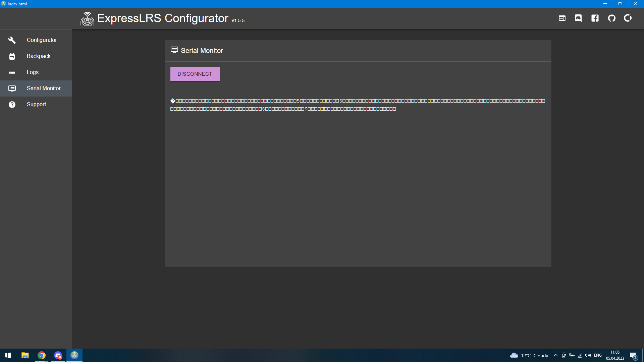Show hidden system tray icons
Image resolution: width=644 pixels, height=362 pixels.
coord(556,355)
